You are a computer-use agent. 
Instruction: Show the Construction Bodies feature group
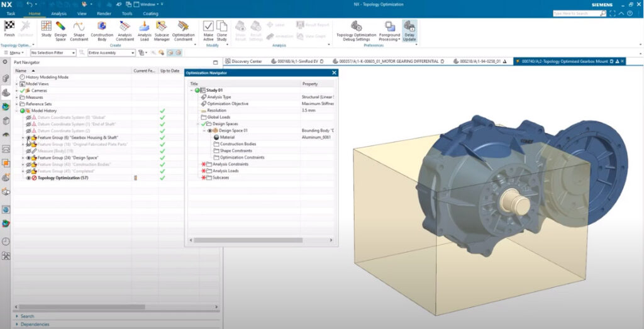point(29,164)
